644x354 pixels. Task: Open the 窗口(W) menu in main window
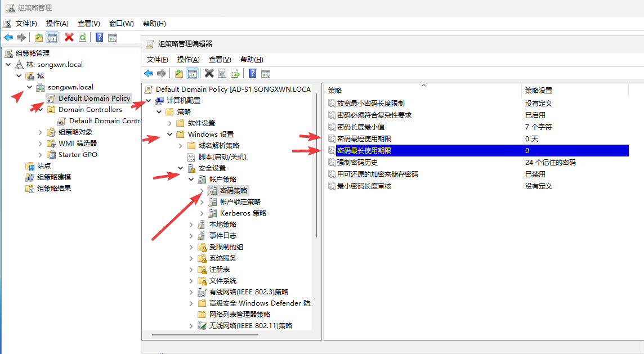121,23
